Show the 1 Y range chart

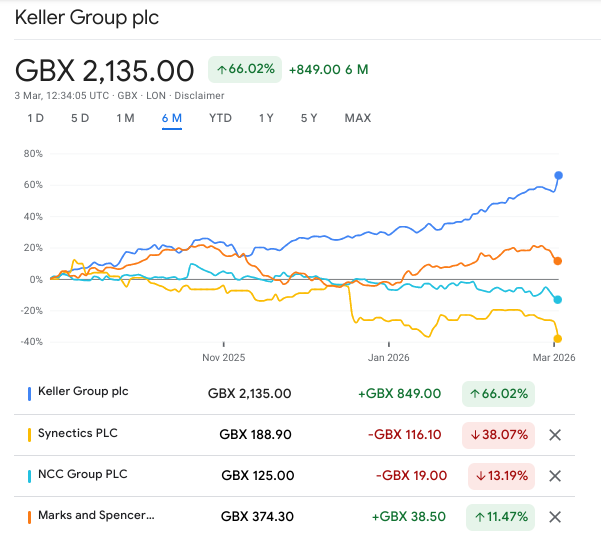[x=266, y=118]
